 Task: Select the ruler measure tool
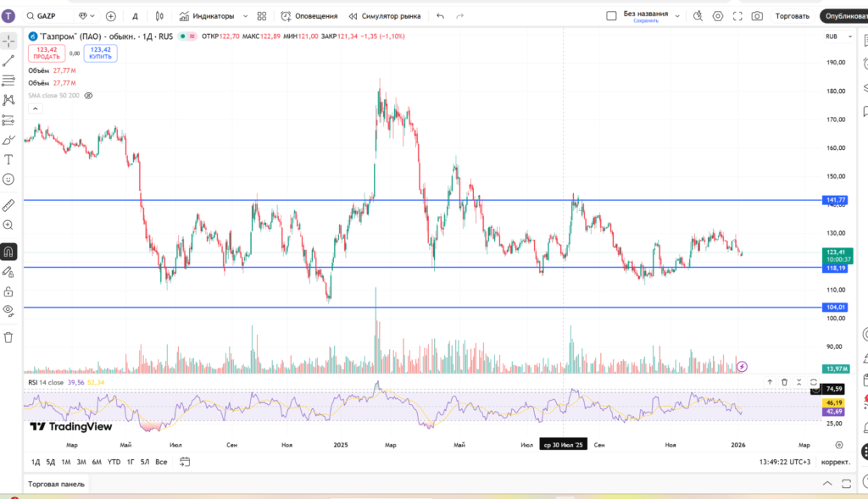tap(8, 205)
